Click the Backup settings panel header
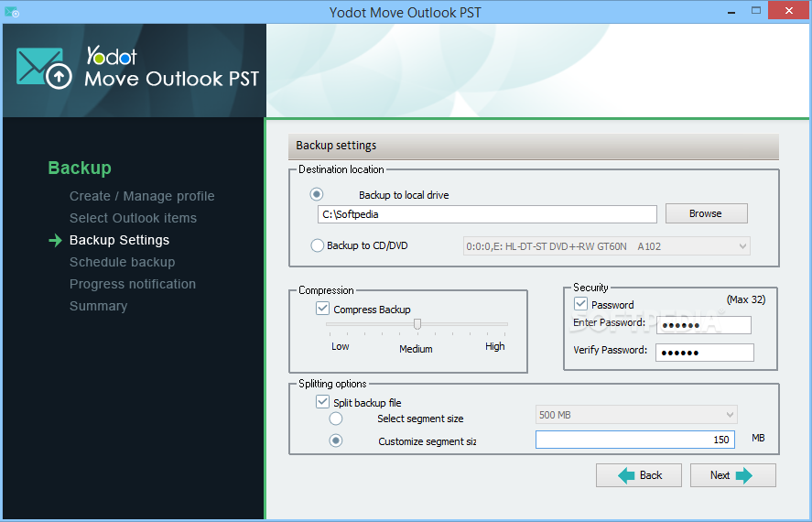Screen dimensions: 812x522 (x=534, y=146)
